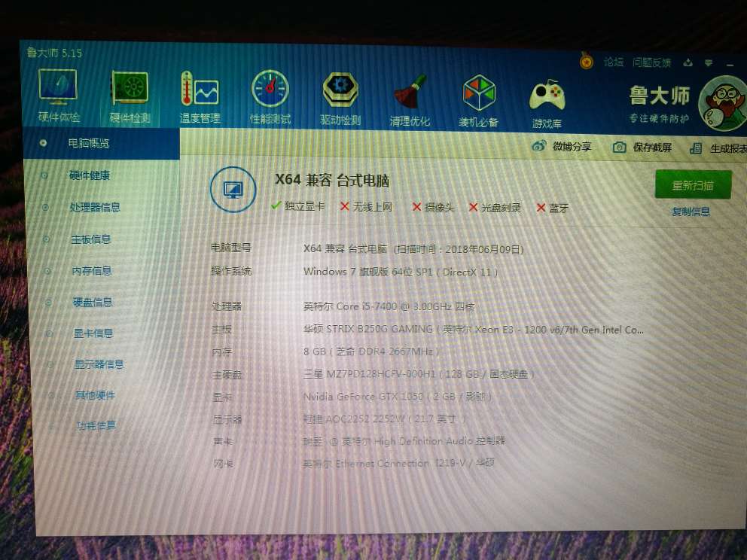Click 复制信息 copy info link

tap(691, 212)
